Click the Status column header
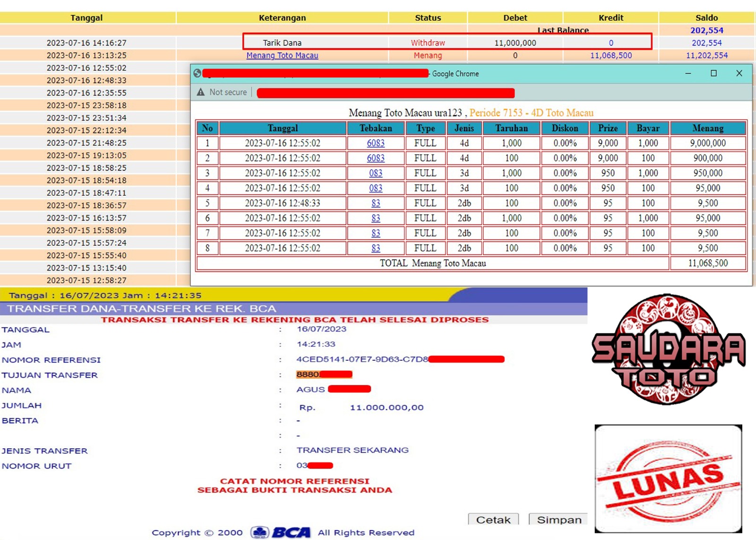 point(428,18)
